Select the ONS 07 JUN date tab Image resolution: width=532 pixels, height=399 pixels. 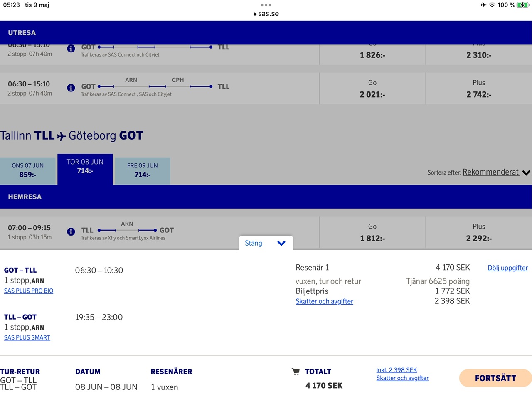tap(28, 170)
